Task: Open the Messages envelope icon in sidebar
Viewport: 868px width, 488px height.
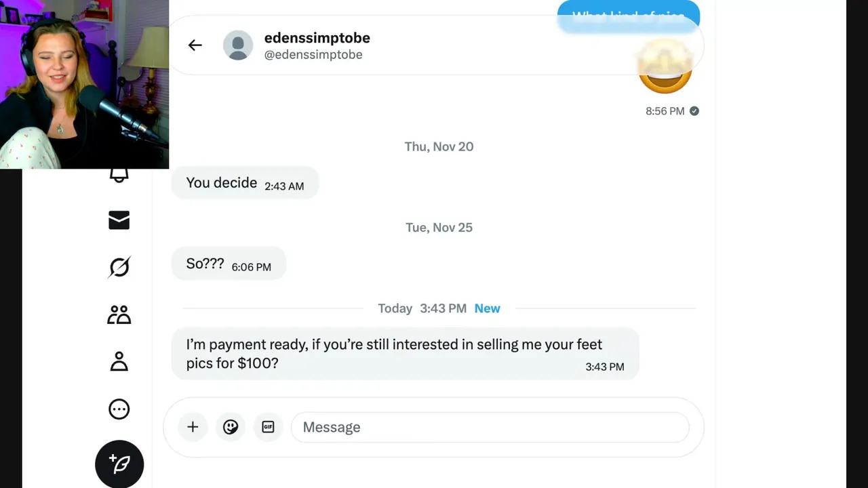Action: (119, 220)
